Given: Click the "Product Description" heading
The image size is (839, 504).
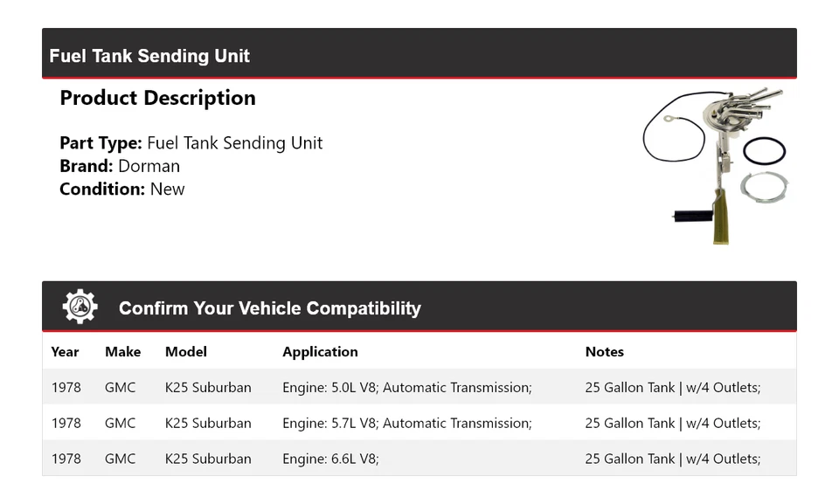Looking at the screenshot, I should point(157,98).
